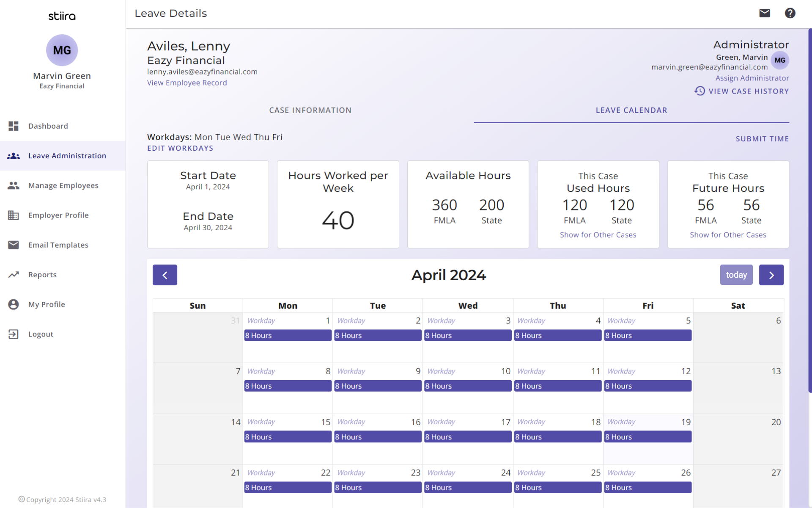Open Email Templates page
812x508 pixels.
tap(58, 245)
